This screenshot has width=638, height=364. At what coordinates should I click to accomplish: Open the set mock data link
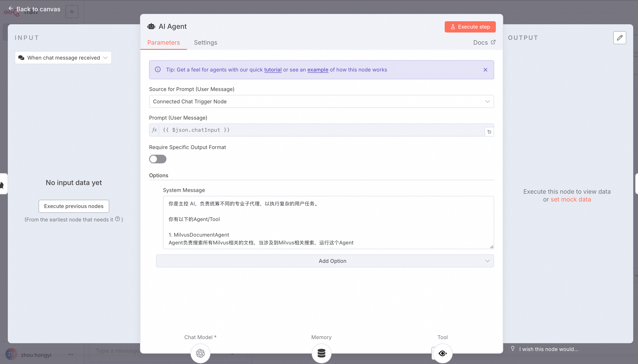click(x=571, y=200)
